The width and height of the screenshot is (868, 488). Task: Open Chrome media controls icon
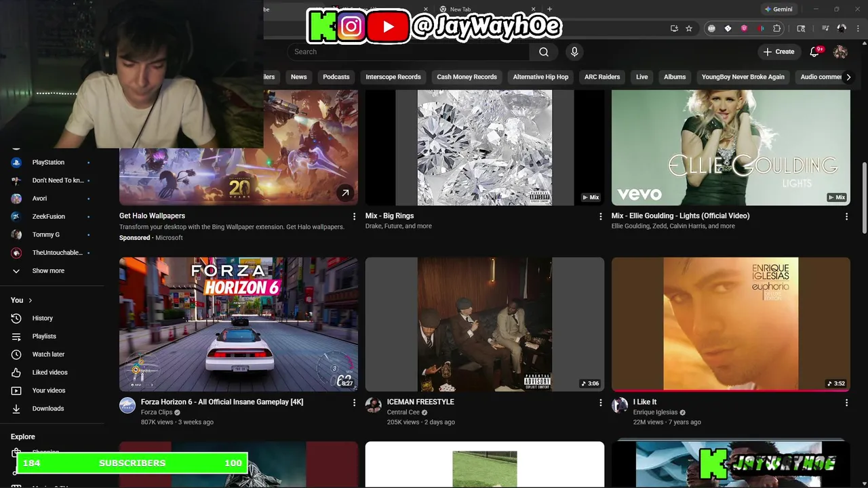click(825, 28)
